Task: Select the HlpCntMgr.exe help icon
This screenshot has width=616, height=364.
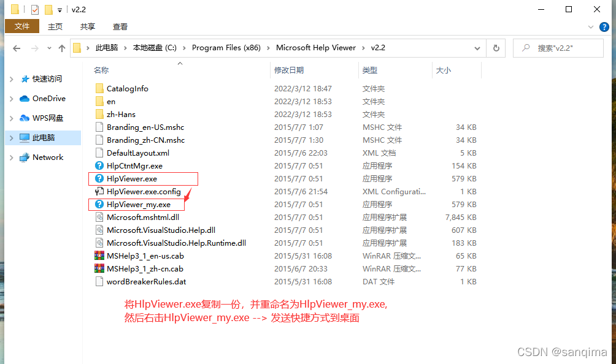Action: coord(99,166)
